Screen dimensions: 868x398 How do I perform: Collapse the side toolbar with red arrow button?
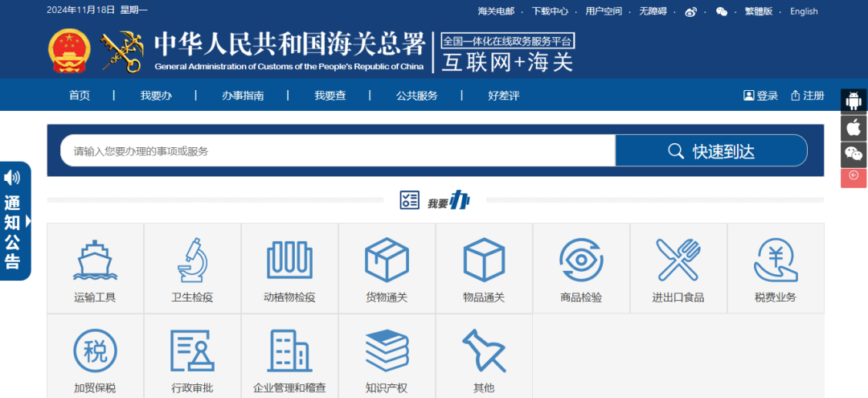tap(854, 178)
